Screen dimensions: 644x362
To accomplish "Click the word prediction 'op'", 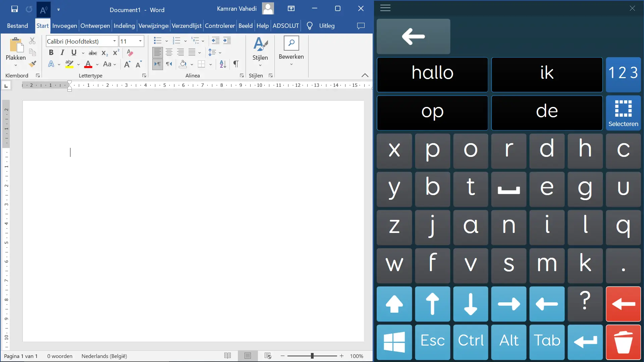I will (432, 113).
